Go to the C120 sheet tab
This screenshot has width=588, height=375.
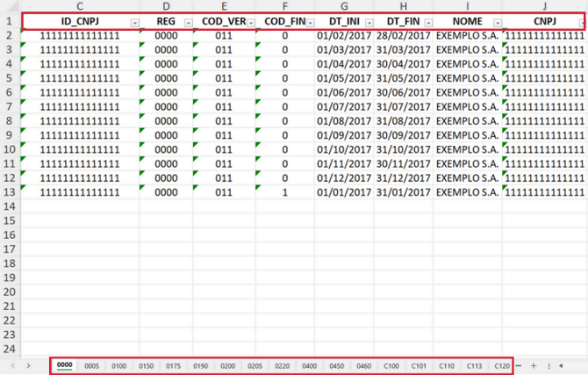(x=501, y=364)
